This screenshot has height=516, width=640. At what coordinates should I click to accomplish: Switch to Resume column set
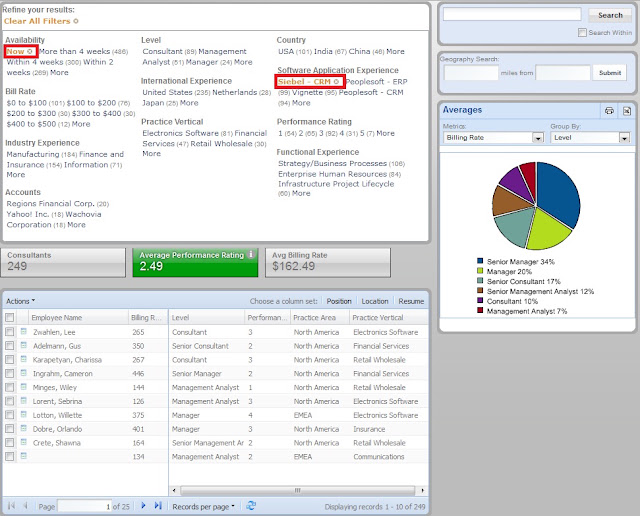(411, 301)
